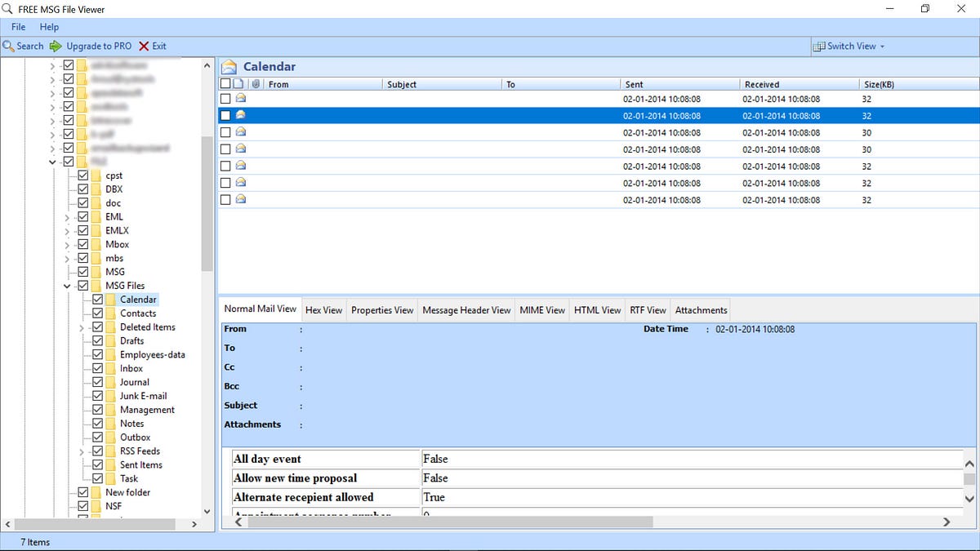Toggle checkbox of the highlighted message row
The height and width of the screenshot is (551, 980).
click(225, 116)
